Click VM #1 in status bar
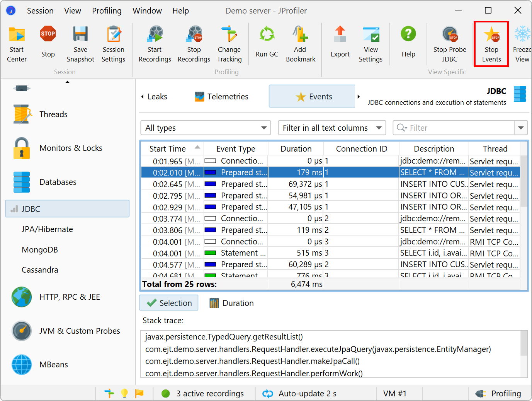 [x=395, y=393]
